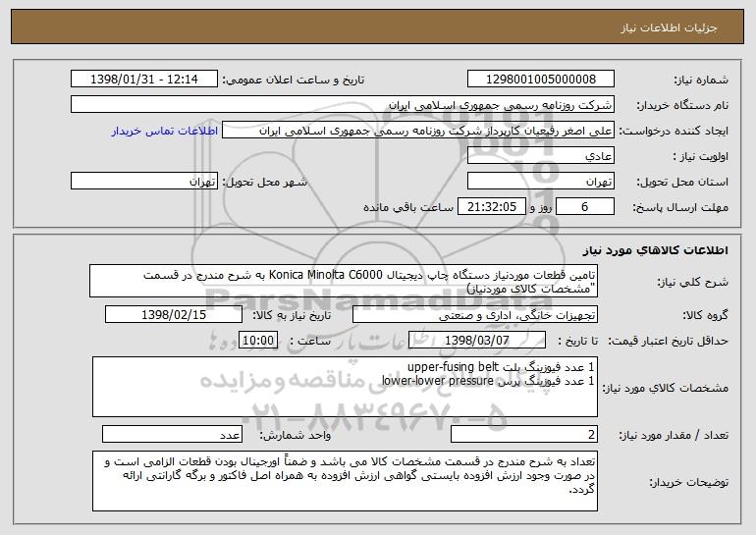Click the time field showing 10:00
The height and width of the screenshot is (535, 756).
tap(258, 341)
